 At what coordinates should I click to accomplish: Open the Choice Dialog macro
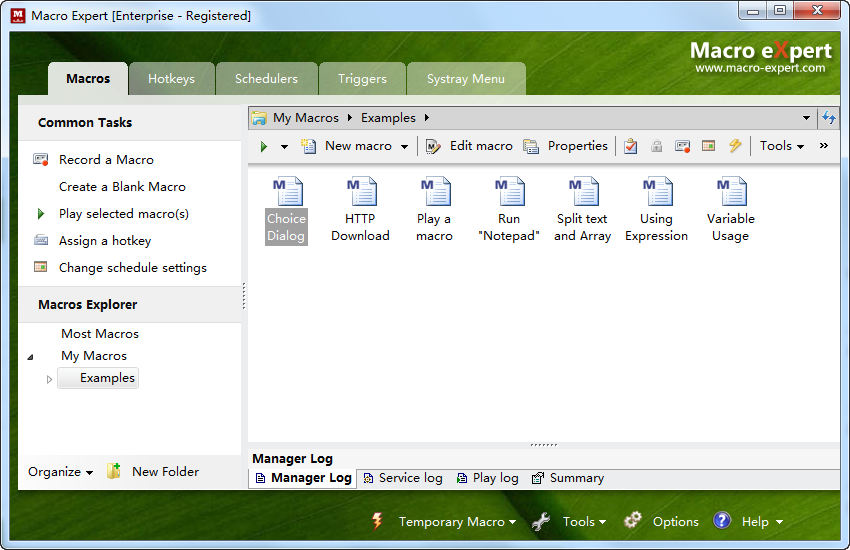287,208
